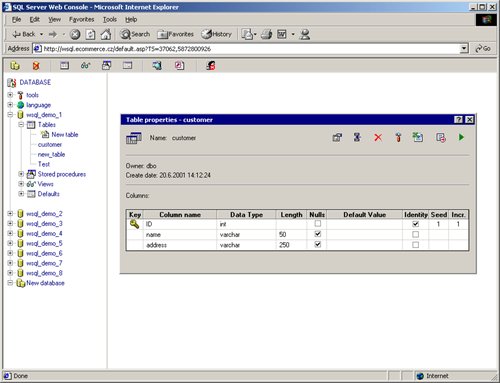Click the green play run icon
Image resolution: width=500 pixels, height=383 pixels.
click(x=461, y=137)
